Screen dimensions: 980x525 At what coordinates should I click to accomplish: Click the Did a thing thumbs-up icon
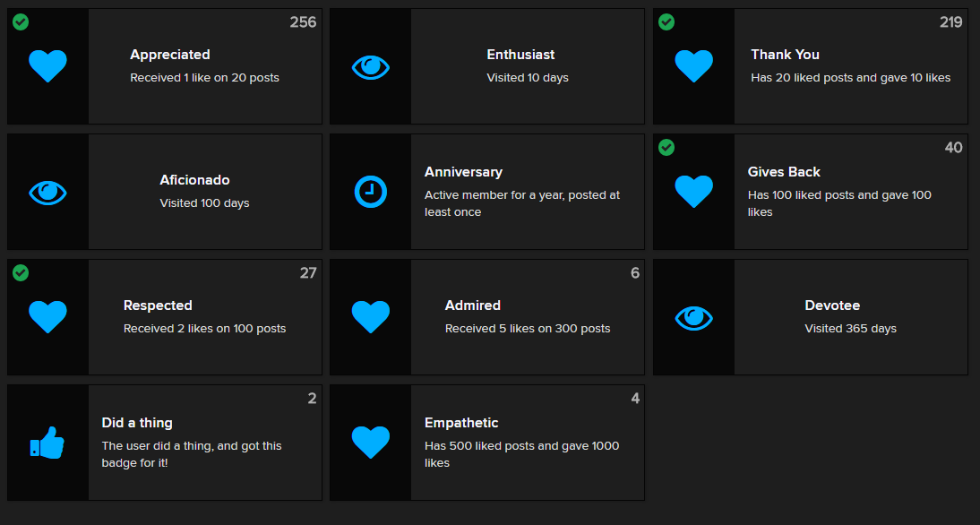point(47,443)
